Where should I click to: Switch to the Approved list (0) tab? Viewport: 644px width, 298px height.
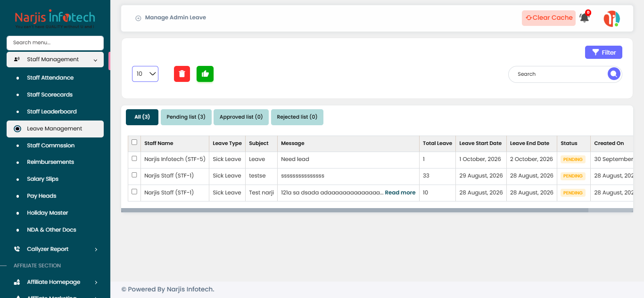pyautogui.click(x=241, y=117)
